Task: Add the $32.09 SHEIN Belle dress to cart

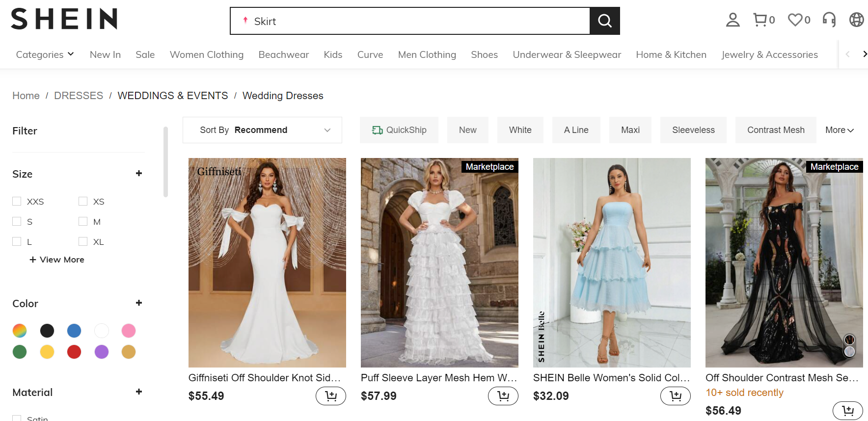Action: pyautogui.click(x=675, y=395)
